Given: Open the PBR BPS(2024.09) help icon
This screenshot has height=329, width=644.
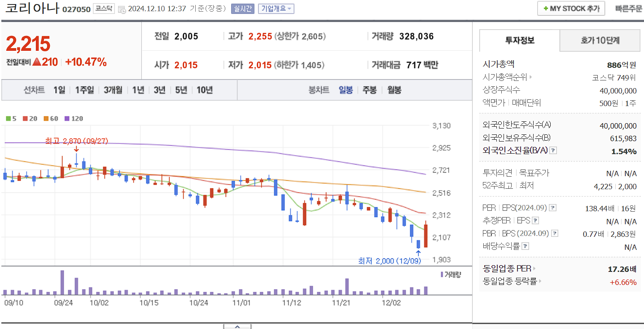Looking at the screenshot, I should click(556, 233).
